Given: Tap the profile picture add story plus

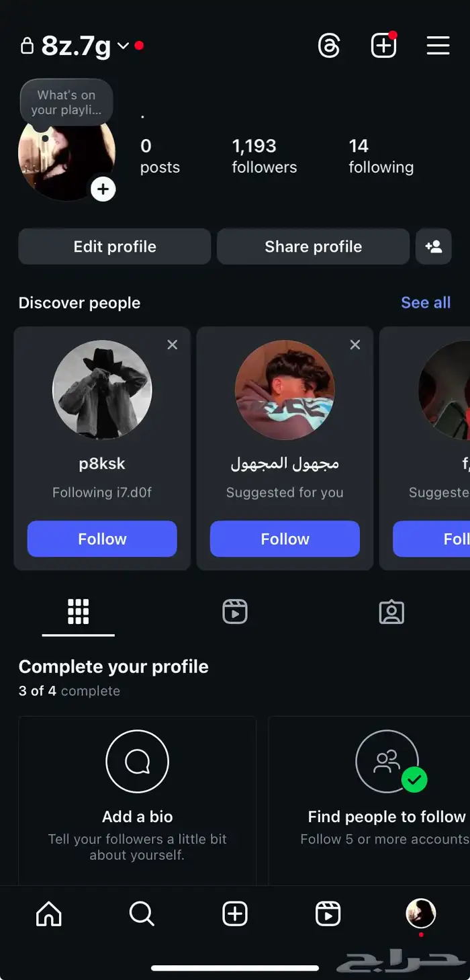Looking at the screenshot, I should coord(103,189).
